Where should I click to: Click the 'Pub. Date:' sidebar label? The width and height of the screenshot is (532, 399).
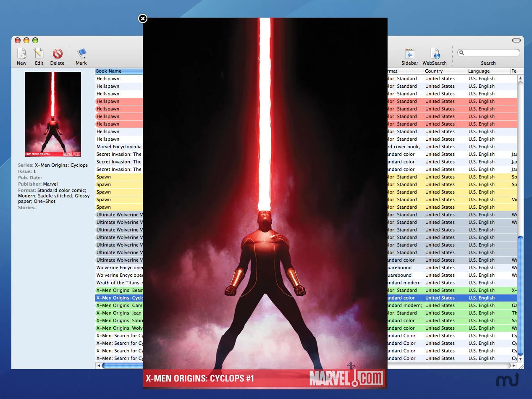(30, 178)
